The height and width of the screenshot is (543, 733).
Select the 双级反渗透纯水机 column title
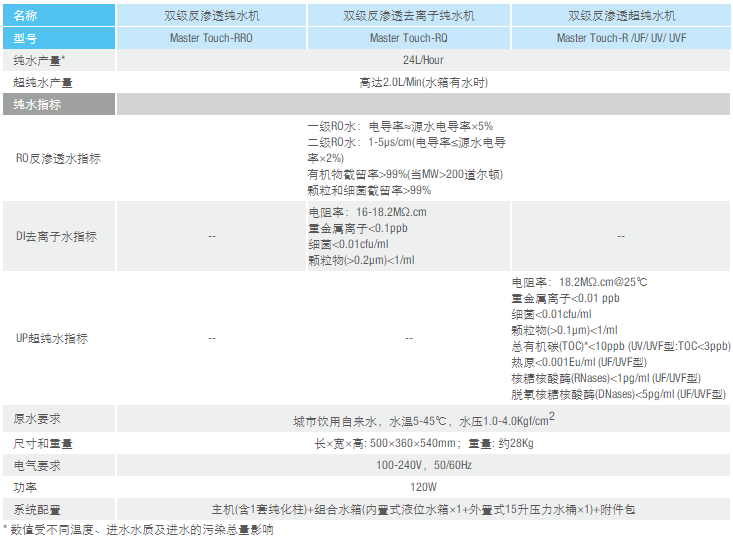[211, 15]
